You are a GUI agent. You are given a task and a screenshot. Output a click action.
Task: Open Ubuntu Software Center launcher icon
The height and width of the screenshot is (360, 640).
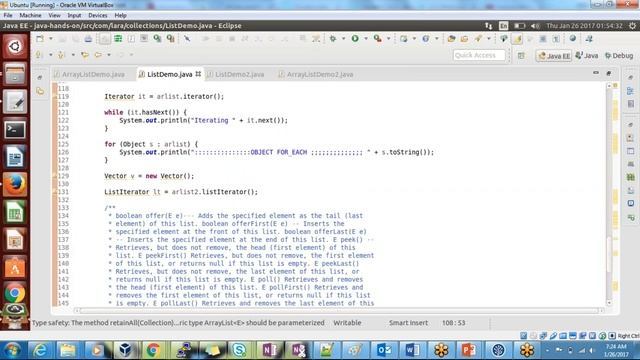pyautogui.click(x=15, y=268)
